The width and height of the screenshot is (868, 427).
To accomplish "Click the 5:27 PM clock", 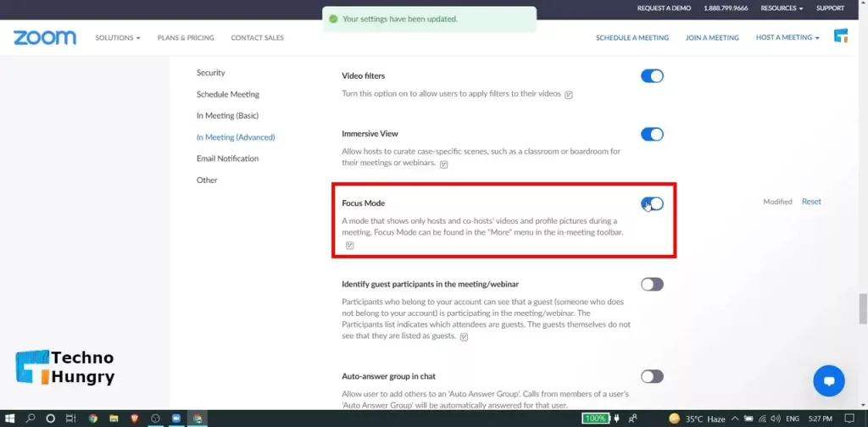I will pos(820,419).
